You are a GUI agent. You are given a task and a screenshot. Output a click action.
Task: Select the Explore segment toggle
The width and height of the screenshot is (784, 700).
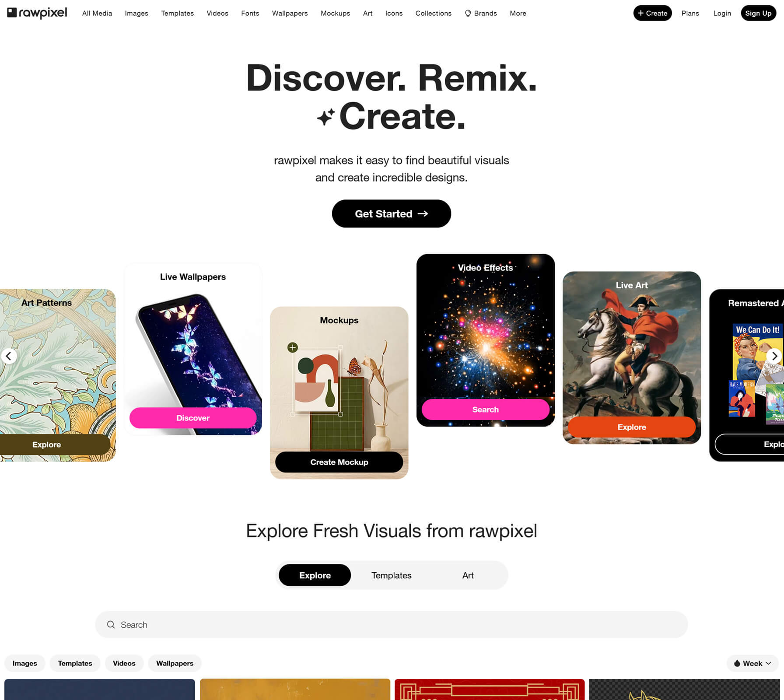(x=315, y=575)
